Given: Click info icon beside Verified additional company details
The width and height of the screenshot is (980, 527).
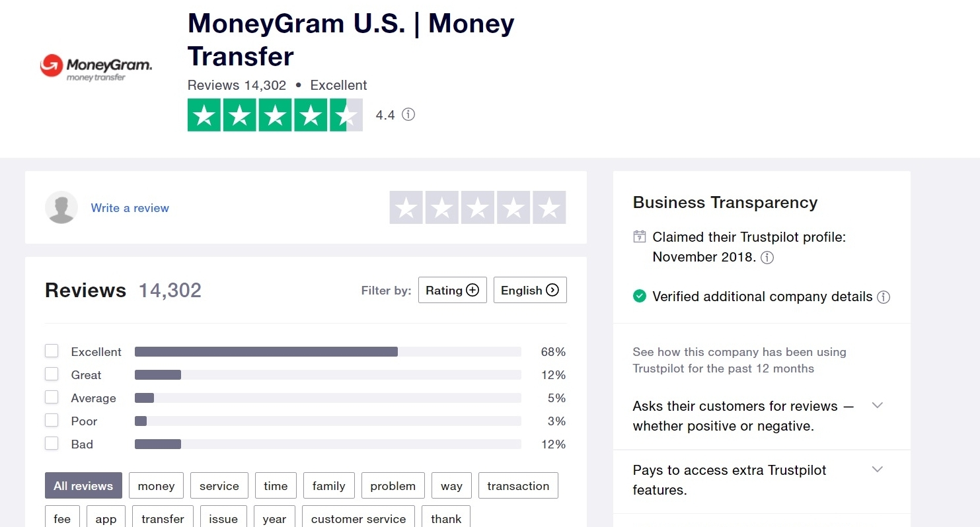Looking at the screenshot, I should click(884, 297).
